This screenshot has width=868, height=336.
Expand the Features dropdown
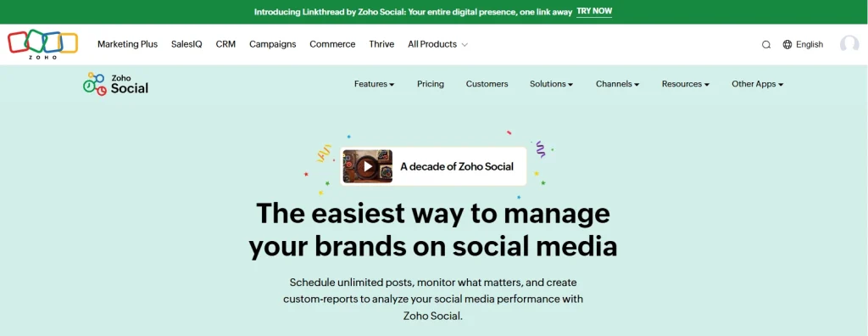[x=374, y=84]
